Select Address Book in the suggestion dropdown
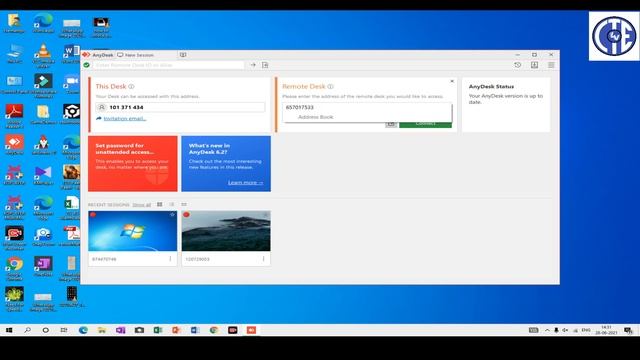 pos(316,117)
